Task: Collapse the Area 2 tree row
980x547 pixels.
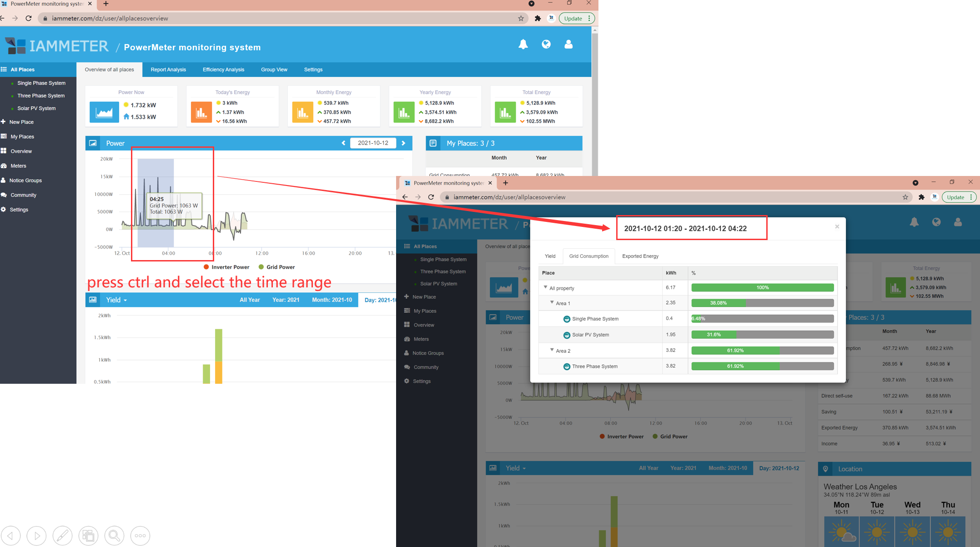Action: click(552, 350)
